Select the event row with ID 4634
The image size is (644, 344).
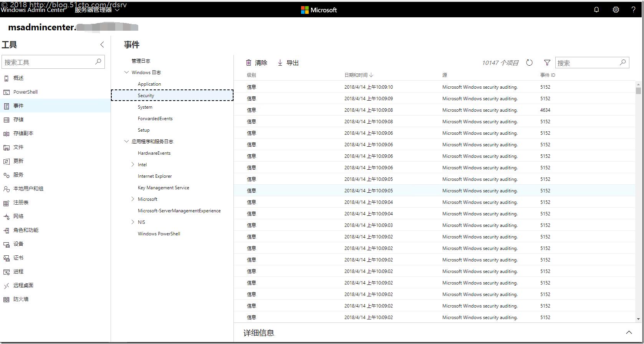tap(435, 110)
